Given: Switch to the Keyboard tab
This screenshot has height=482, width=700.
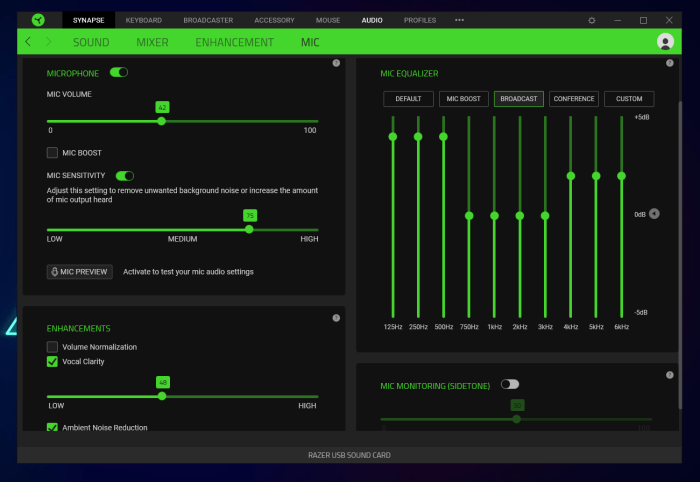Looking at the screenshot, I should click(x=143, y=20).
